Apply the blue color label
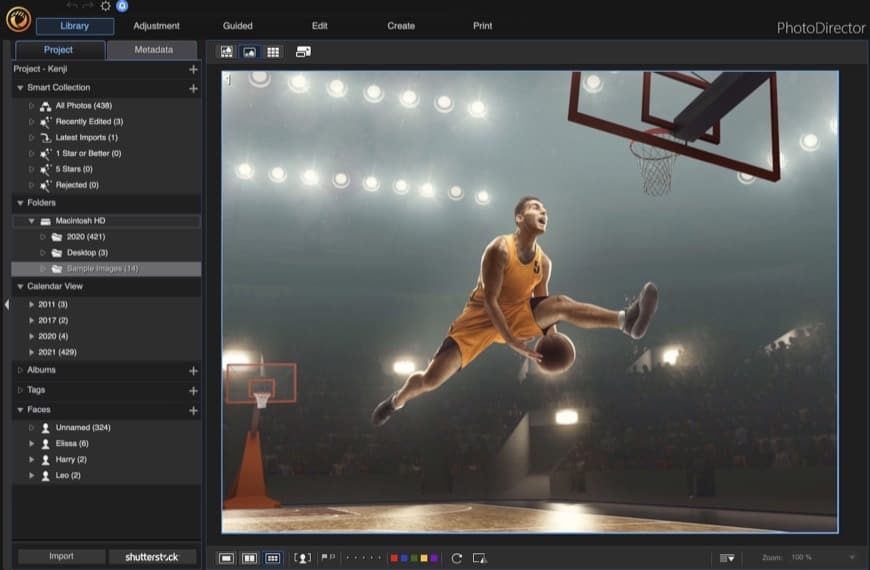This screenshot has height=570, width=870. (404, 558)
